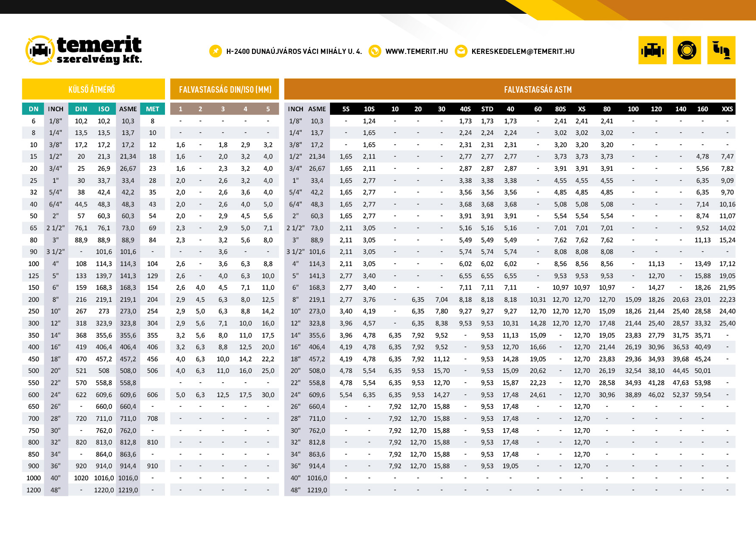Click the 17,12 value in XXS column
The height and width of the screenshot is (535, 756).
(727, 264)
